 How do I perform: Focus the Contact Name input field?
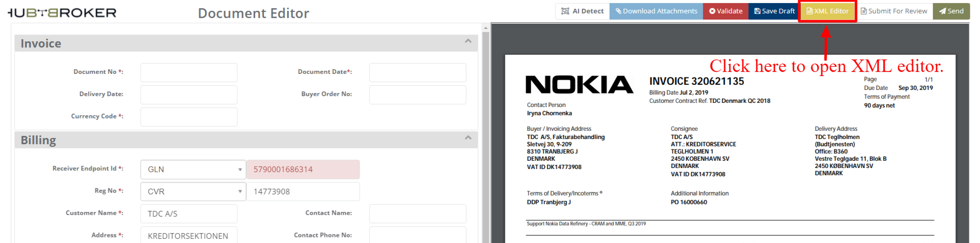pyautogui.click(x=417, y=214)
